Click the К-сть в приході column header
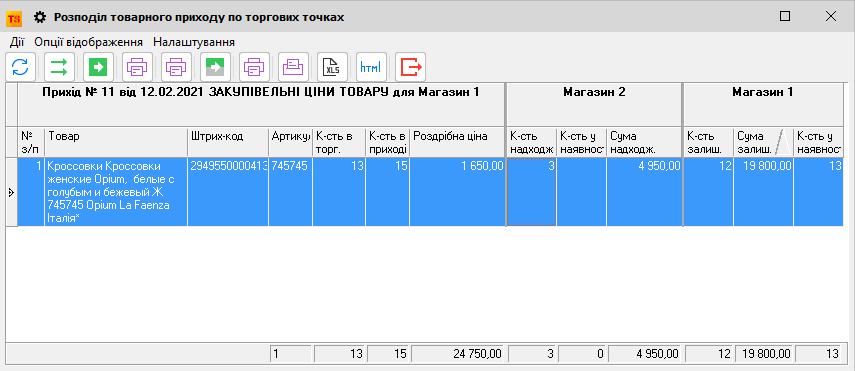This screenshot has width=855, height=371. (x=387, y=142)
